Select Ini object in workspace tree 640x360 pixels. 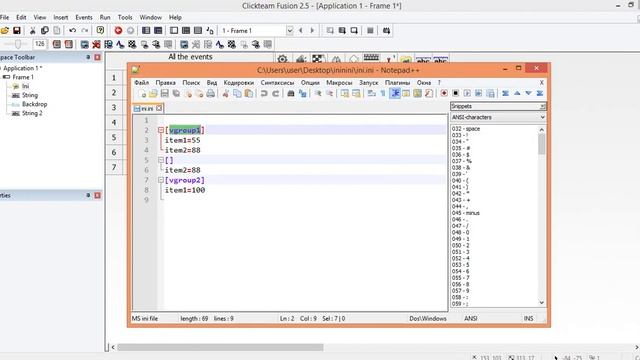pyautogui.click(x=25, y=86)
